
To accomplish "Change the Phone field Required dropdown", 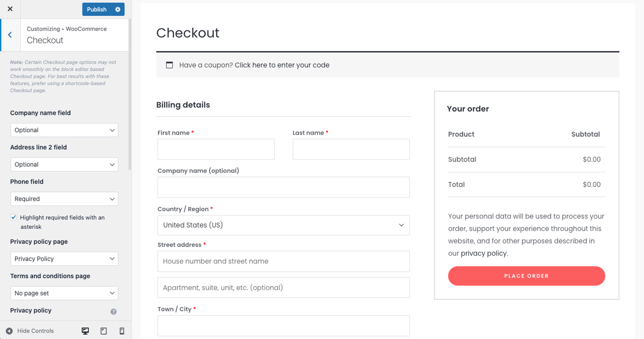I will 64,198.
